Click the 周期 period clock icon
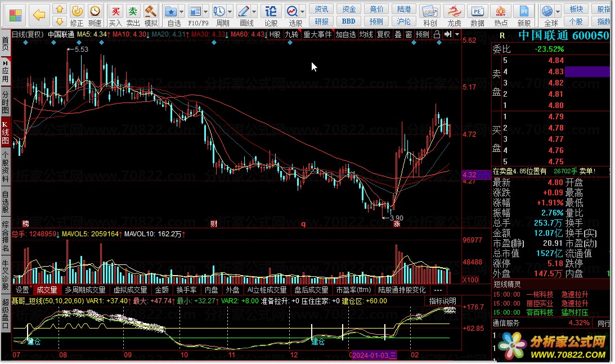Viewport: 615px width, 364px height. (x=219, y=11)
